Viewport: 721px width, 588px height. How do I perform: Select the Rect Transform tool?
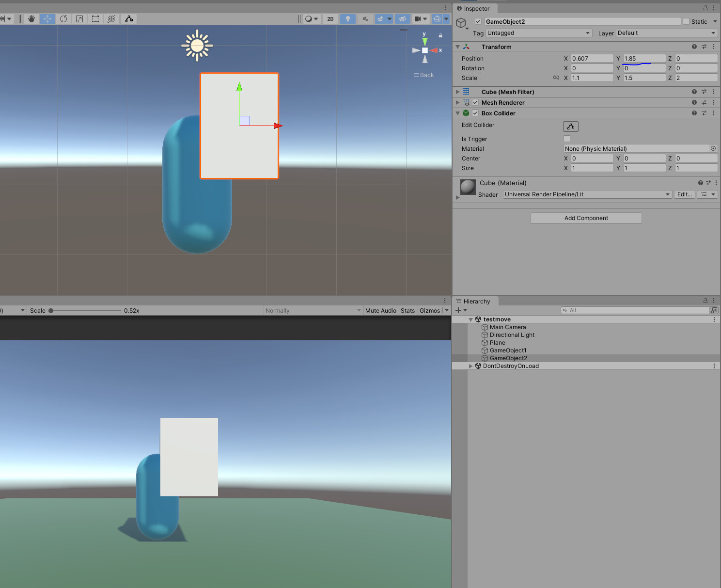pyautogui.click(x=95, y=19)
